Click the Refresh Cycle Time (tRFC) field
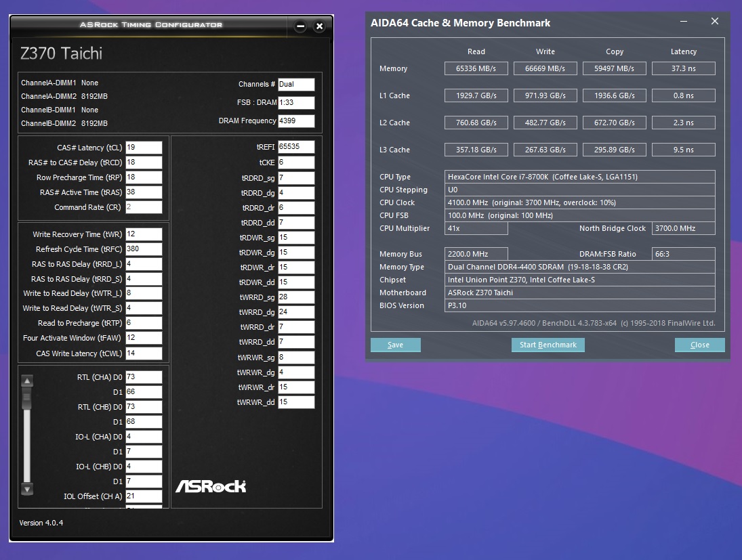742x560 pixels. [144, 249]
